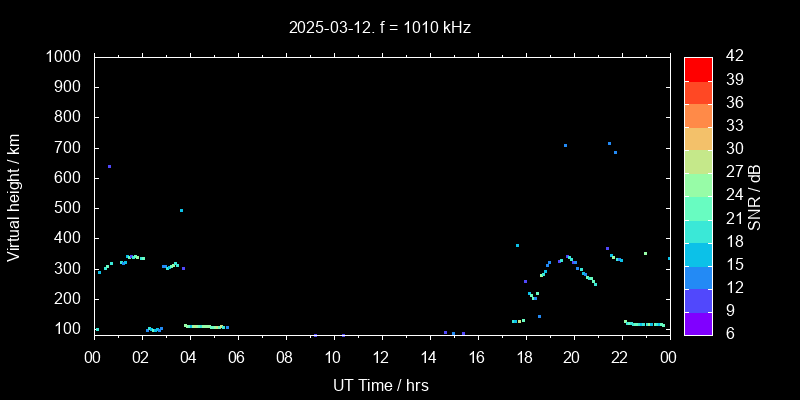Screen dimensions: 800x400
Task: Click the plot title showing 2025-03-12 1010 kHz
Action: [380, 28]
